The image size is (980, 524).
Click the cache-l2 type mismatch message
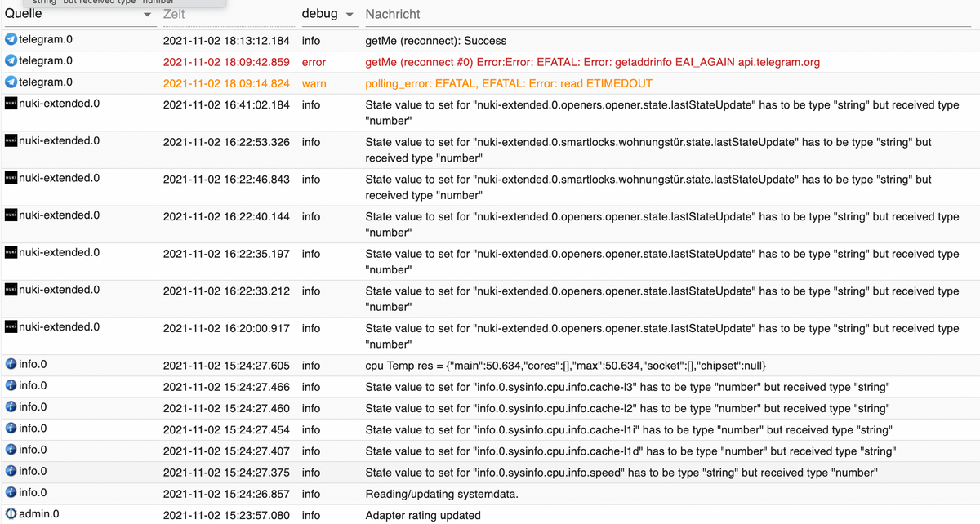[627, 408]
